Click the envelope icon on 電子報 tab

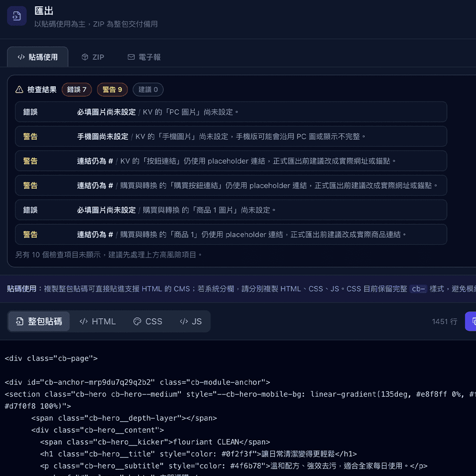[131, 57]
